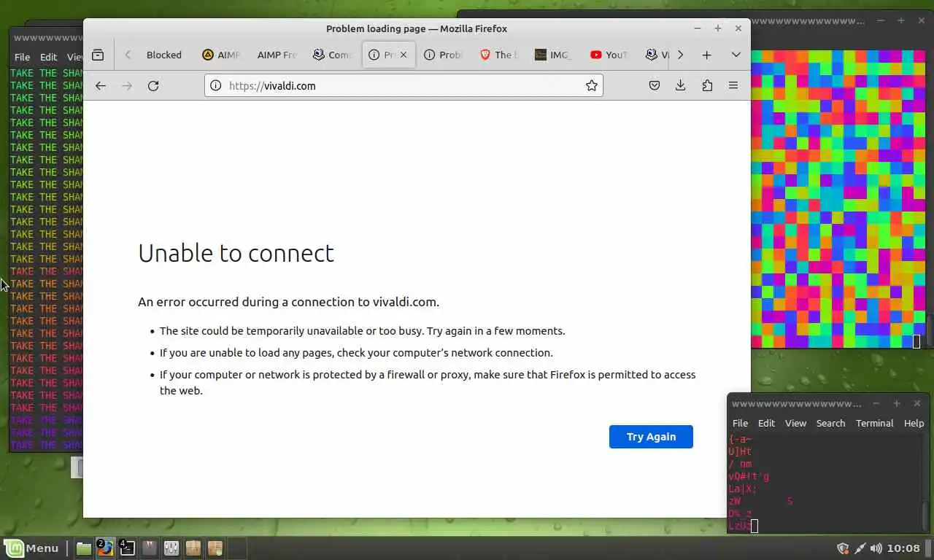Click the site information icon in address bar
Viewport: 934px width, 560px height.
pos(215,85)
